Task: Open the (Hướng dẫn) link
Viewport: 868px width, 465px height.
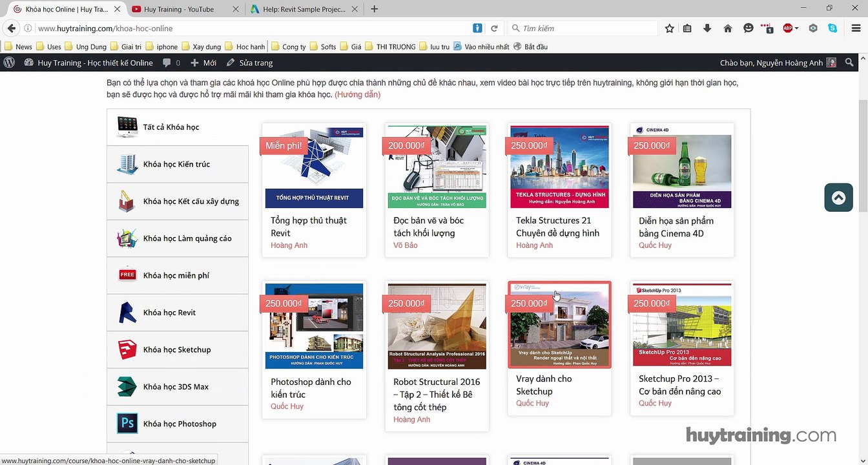Action: click(x=357, y=94)
